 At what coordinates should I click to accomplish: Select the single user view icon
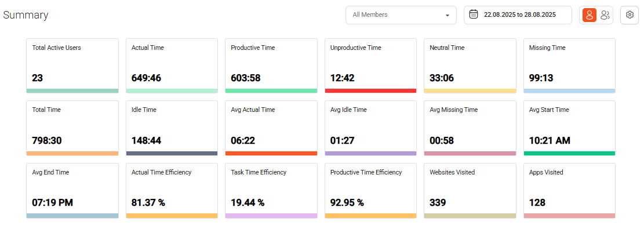[x=590, y=15]
